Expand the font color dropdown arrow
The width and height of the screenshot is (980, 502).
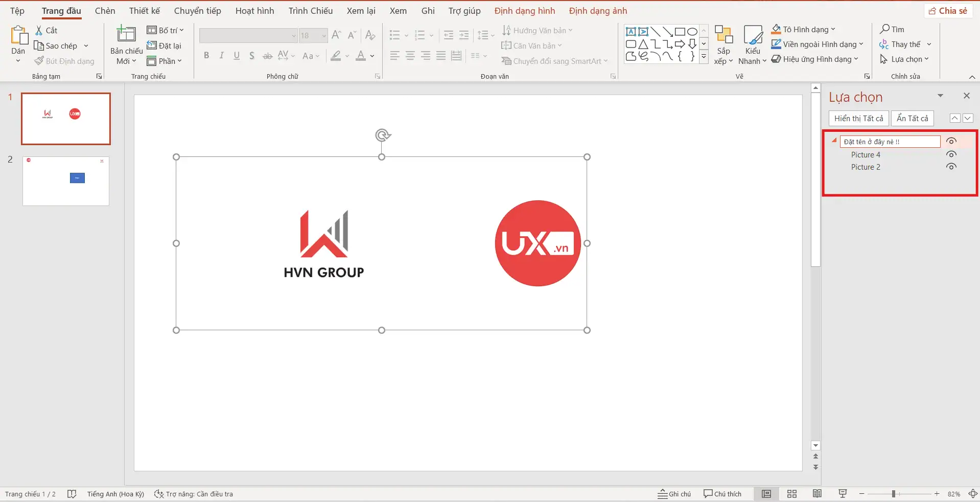coord(371,57)
